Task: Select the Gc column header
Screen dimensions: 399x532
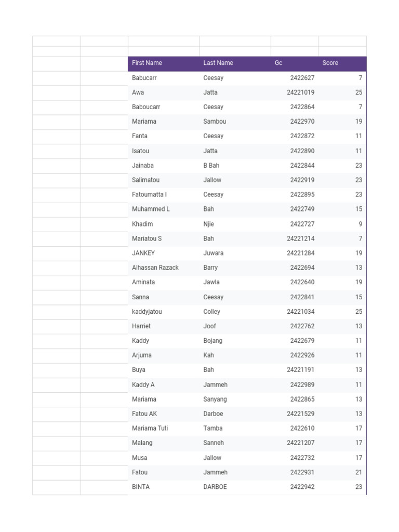Action: pyautogui.click(x=295, y=63)
